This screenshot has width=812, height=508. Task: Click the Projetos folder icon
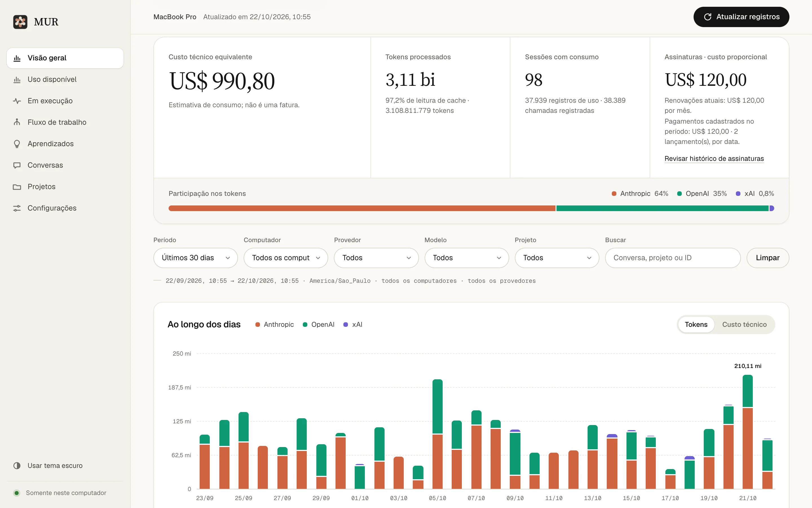tap(17, 187)
